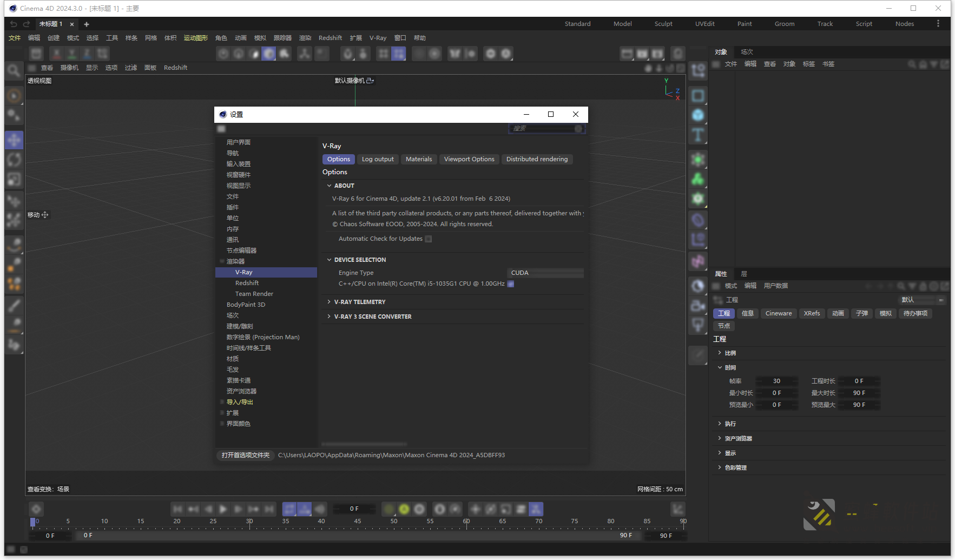Image resolution: width=955 pixels, height=560 pixels.
Task: Expand the 比例 section in attributes
Action: tap(720, 353)
